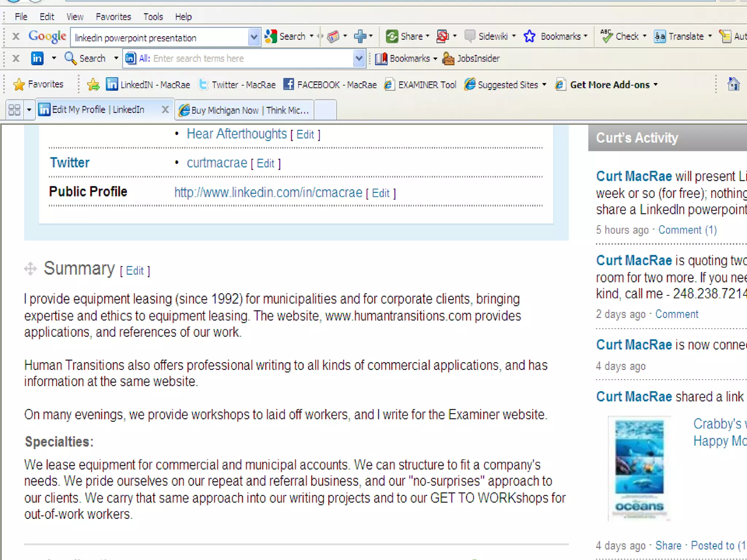Click Add to Favorites star icon
The width and height of the screenshot is (747, 560).
[x=93, y=85]
